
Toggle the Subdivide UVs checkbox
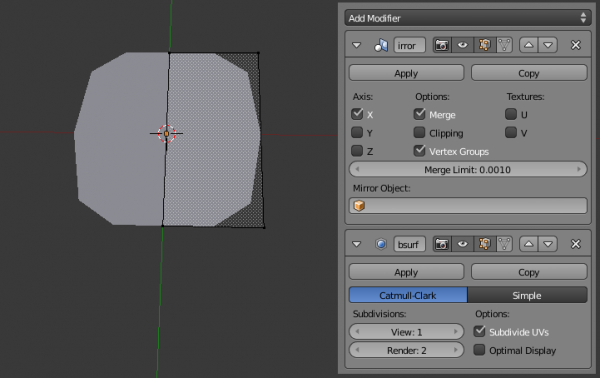pyautogui.click(x=479, y=331)
